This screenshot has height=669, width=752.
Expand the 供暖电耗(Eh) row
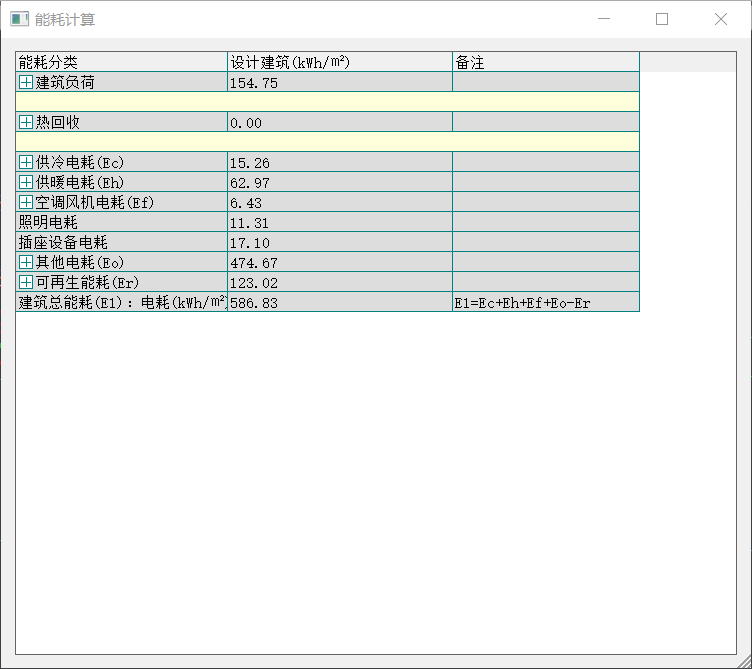click(26, 182)
